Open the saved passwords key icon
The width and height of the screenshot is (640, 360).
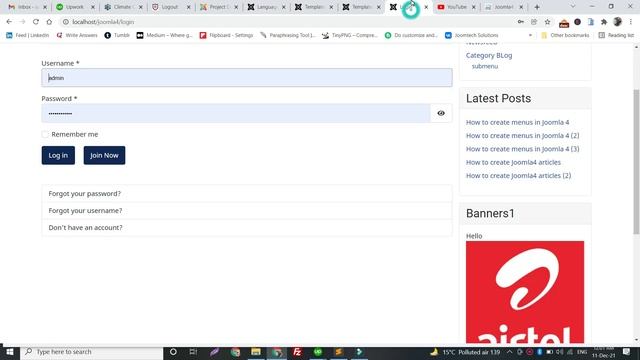click(x=520, y=22)
